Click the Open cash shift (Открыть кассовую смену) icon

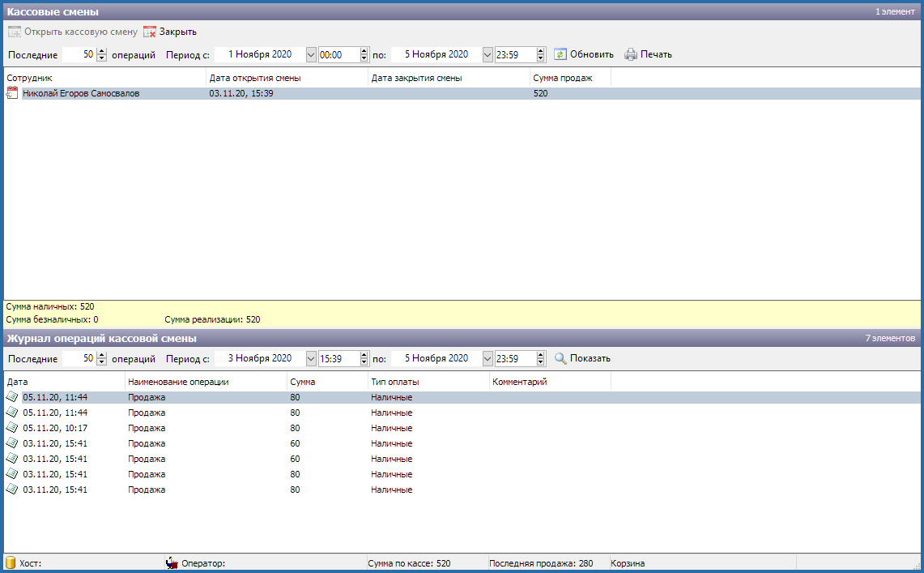click(x=14, y=32)
